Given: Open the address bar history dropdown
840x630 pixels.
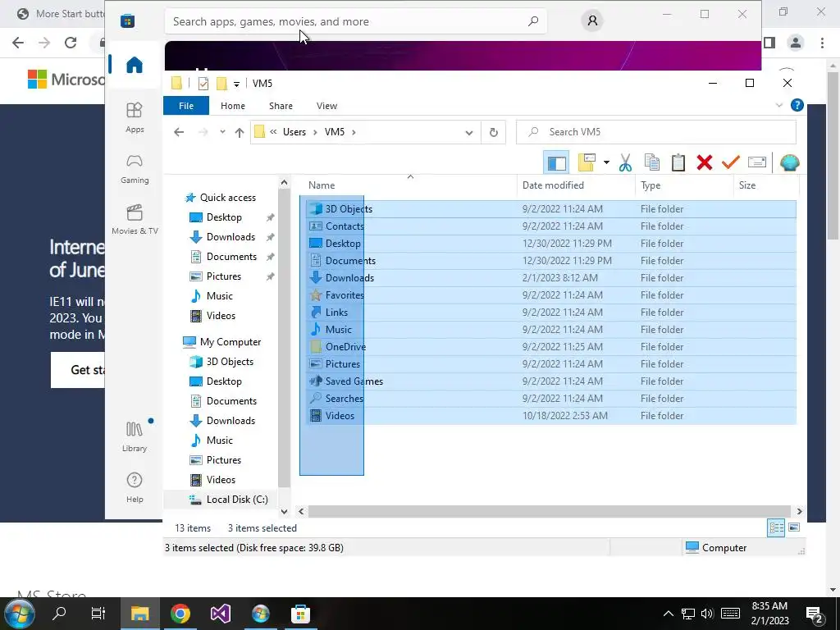Looking at the screenshot, I should point(468,132).
